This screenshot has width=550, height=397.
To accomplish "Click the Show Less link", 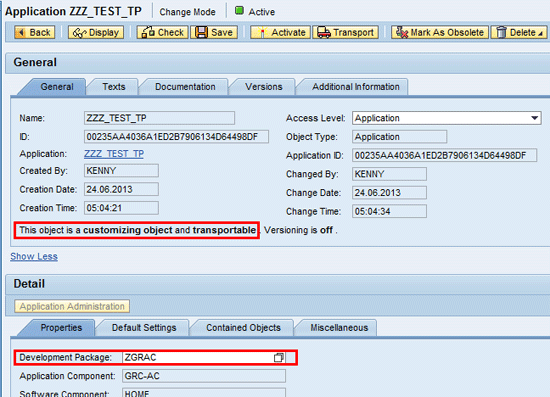I will pyautogui.click(x=34, y=257).
